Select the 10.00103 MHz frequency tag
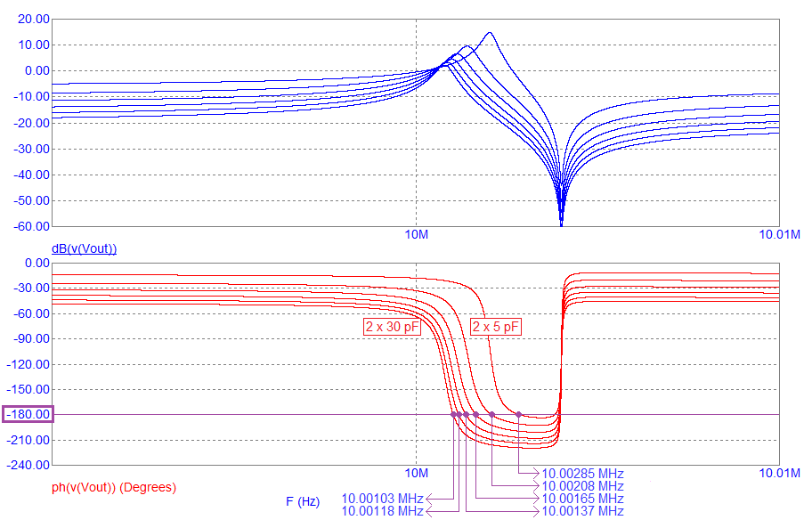Screen dimensions: 812x520 click(x=382, y=499)
